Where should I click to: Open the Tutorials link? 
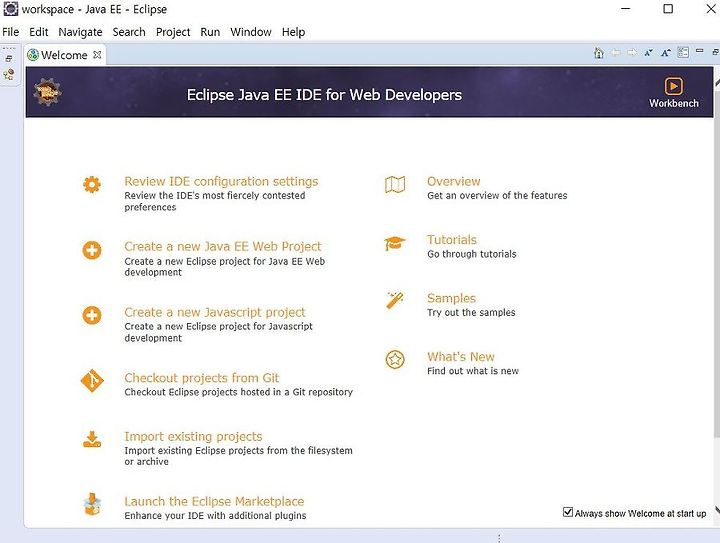pyautogui.click(x=452, y=240)
